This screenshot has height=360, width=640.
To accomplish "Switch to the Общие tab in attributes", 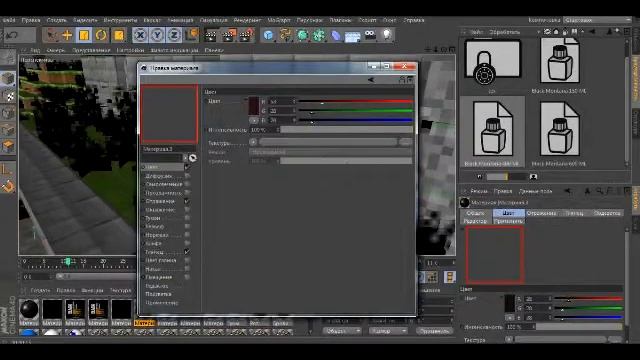I will click(476, 213).
